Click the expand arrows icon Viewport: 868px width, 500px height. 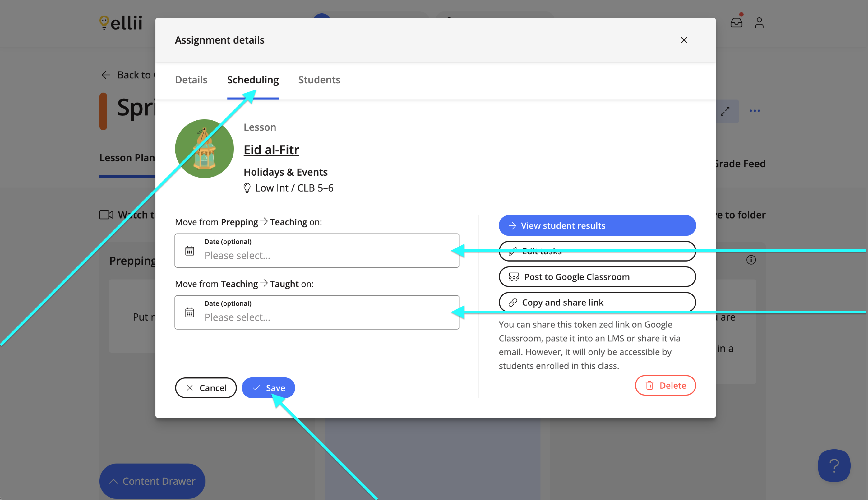coord(725,111)
